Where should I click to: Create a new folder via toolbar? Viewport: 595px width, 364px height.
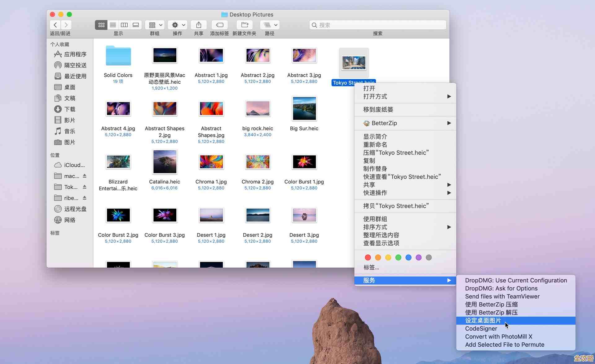coord(245,25)
